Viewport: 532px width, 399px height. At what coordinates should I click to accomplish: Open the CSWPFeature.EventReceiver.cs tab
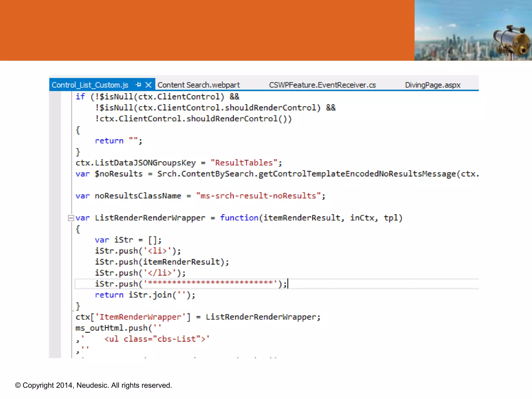click(322, 85)
